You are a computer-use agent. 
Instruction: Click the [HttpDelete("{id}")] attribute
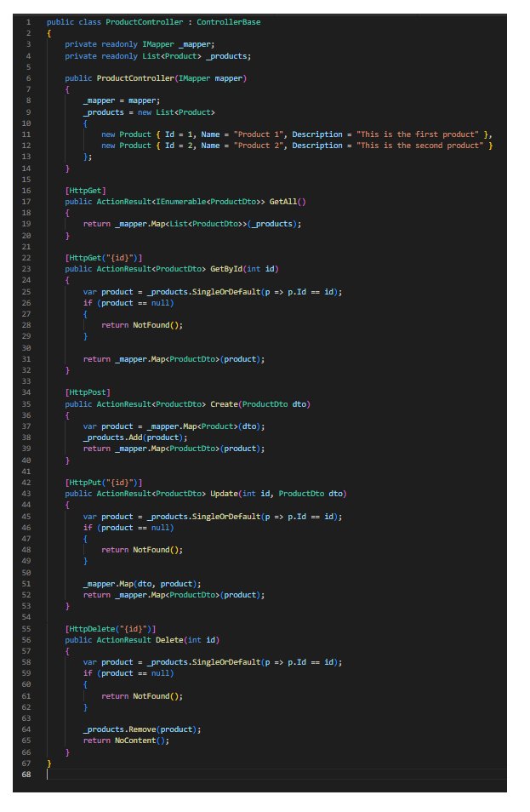[111, 629]
